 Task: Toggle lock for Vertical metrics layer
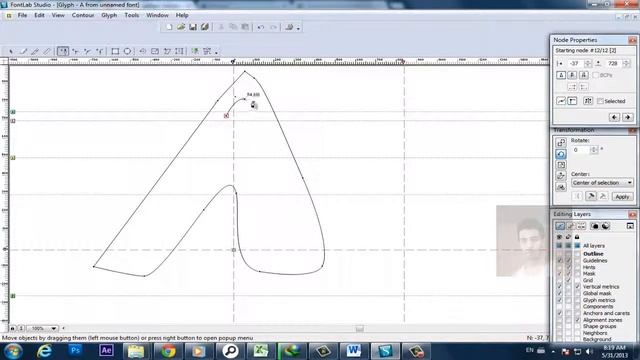(x=577, y=287)
